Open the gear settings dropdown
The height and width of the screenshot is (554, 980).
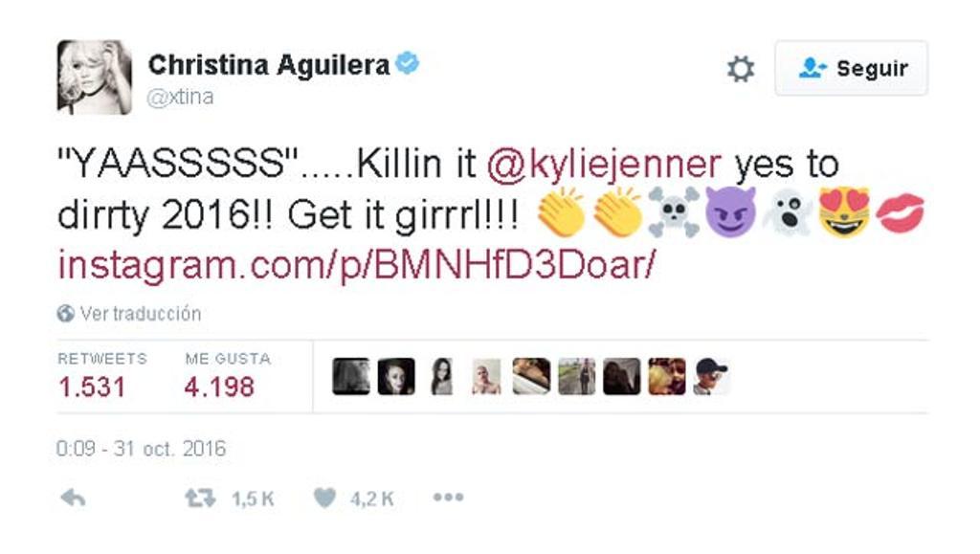[x=741, y=69]
